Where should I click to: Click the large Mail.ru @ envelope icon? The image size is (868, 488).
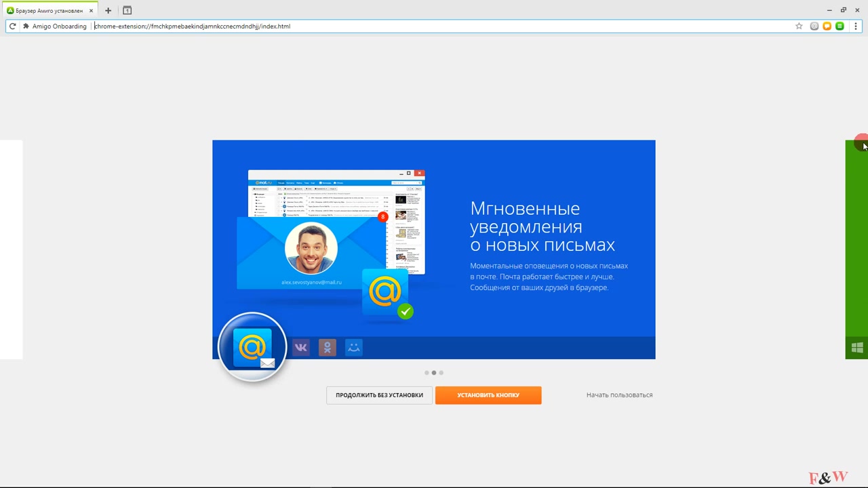tap(252, 347)
